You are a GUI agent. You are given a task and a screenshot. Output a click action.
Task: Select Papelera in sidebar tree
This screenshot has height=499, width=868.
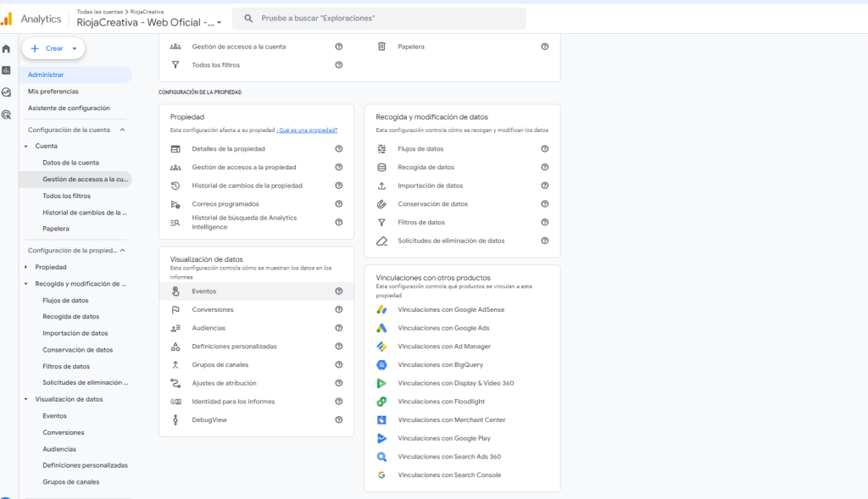56,229
